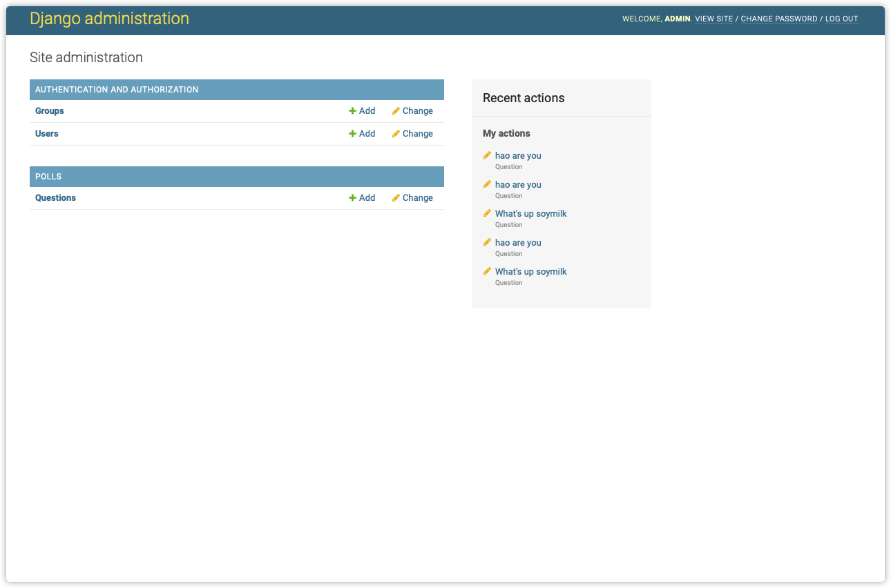This screenshot has height=588, width=891.
Task: Open the Users model link
Action: [x=47, y=134]
